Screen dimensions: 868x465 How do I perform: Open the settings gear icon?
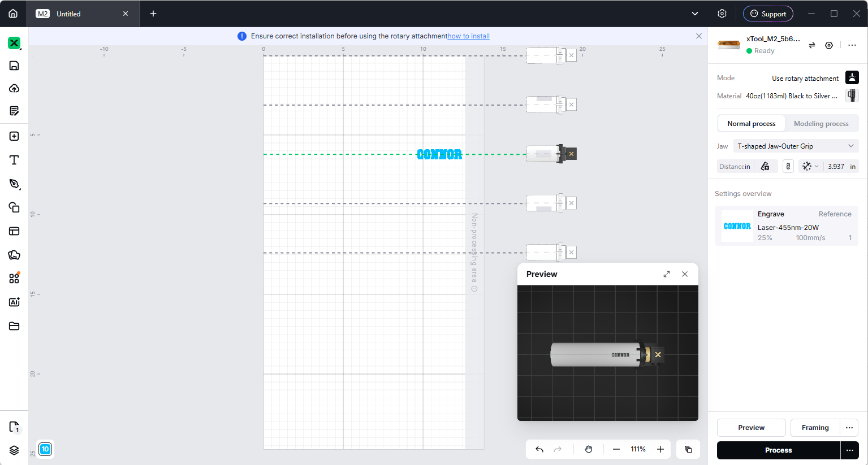click(x=722, y=14)
